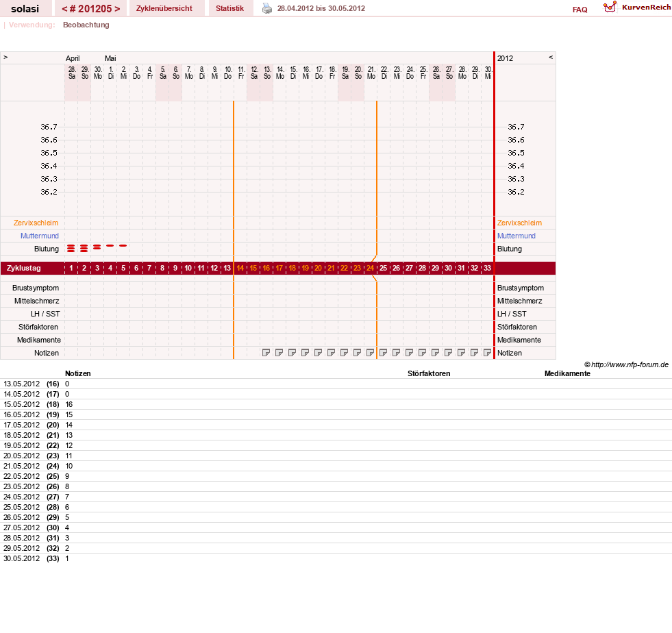Select cycle day 1 in Zyklustag bar

(71, 268)
